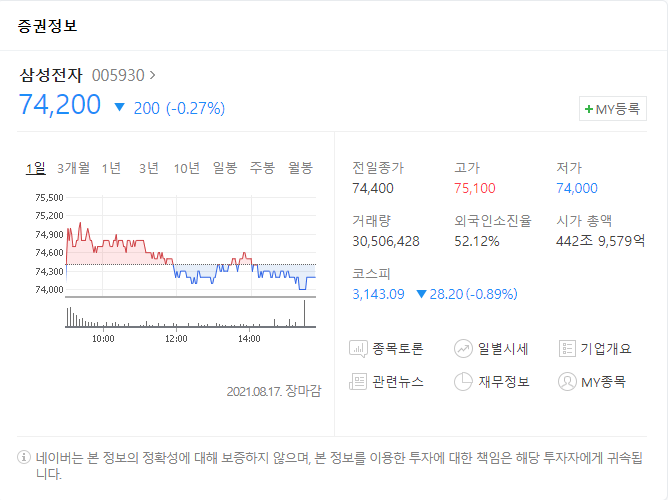Click the 시가 총액 label

tap(584, 221)
